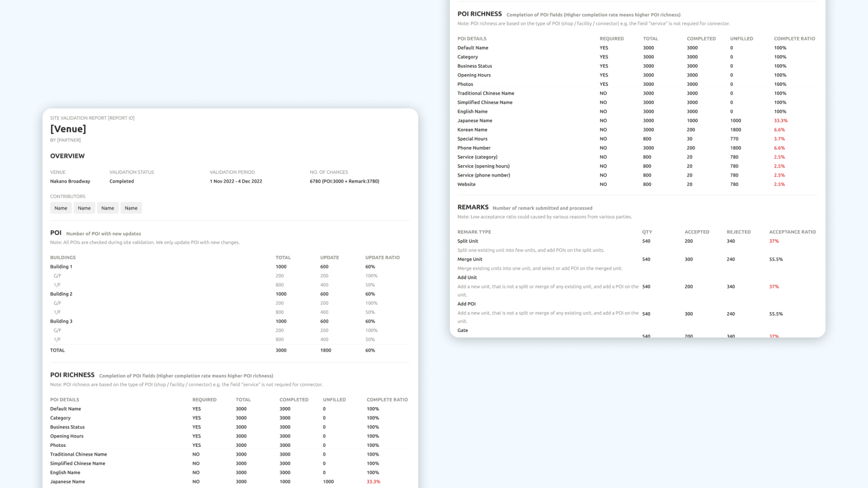This screenshot has height=488, width=868.
Task: Click the Nakano Broadway venue value
Action: tap(70, 181)
